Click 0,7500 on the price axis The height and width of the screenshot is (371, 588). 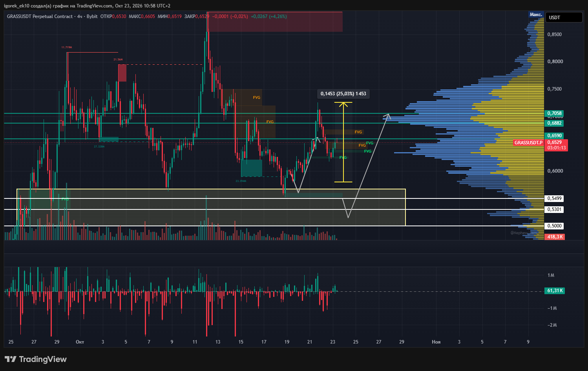click(x=555, y=89)
